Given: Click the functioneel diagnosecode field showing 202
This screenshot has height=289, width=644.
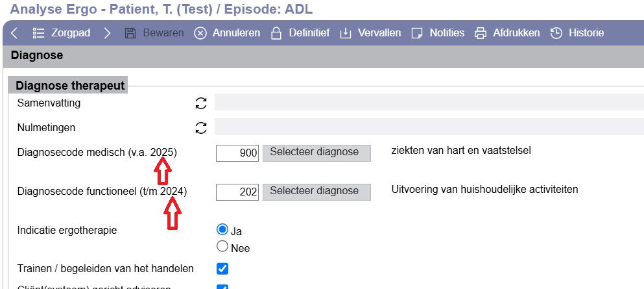Looking at the screenshot, I should click(x=237, y=192).
